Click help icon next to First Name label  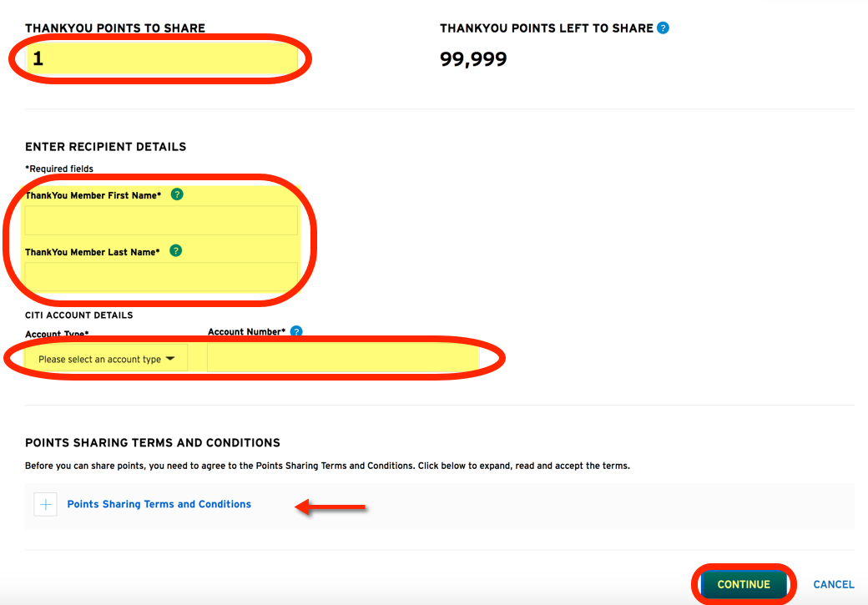point(176,194)
